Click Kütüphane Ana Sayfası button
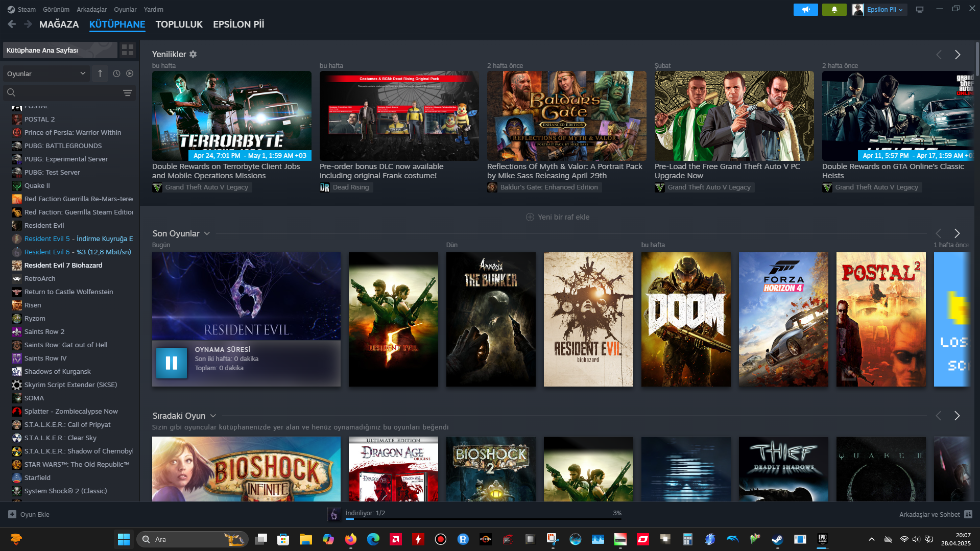This screenshot has height=551, width=980. pyautogui.click(x=60, y=50)
